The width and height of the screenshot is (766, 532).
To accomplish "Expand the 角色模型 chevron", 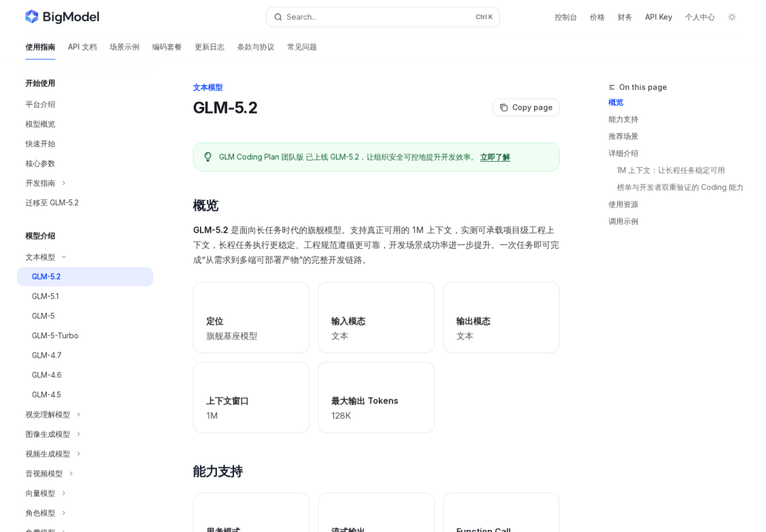I will [64, 513].
